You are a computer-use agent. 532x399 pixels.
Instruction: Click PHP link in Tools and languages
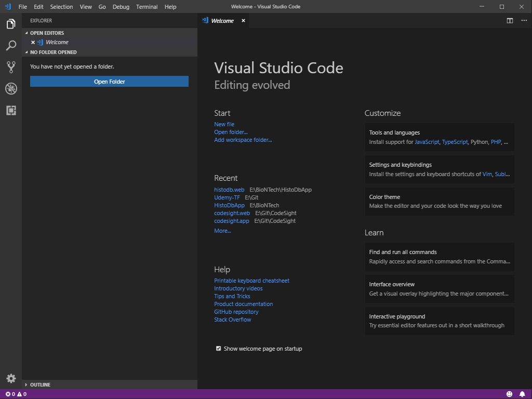[496, 142]
